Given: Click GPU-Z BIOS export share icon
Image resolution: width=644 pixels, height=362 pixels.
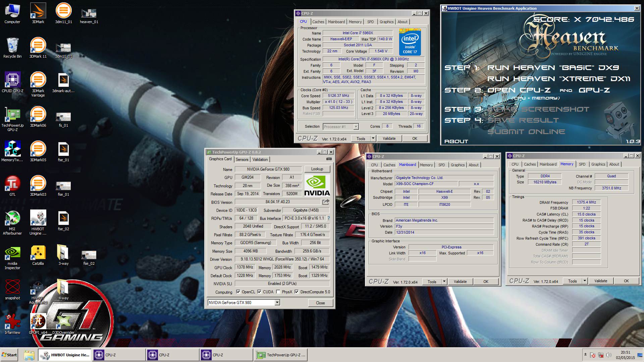Looking at the screenshot, I should coord(326,202).
